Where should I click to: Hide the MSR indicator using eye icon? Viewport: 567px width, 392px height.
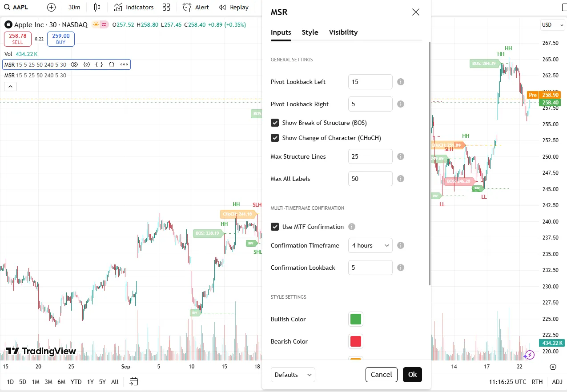click(x=74, y=64)
